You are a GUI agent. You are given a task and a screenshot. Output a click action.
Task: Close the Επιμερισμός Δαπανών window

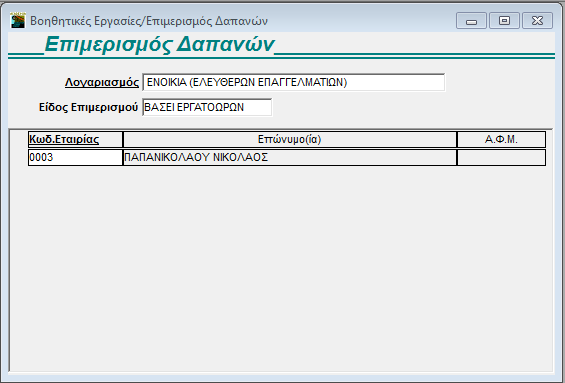click(x=537, y=21)
